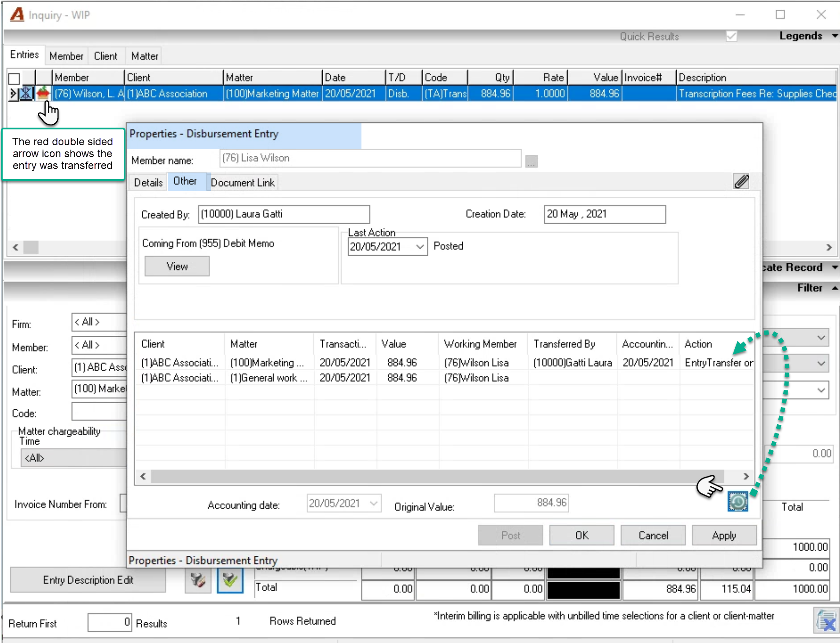
Task: Open the Document Link tab
Action: [x=243, y=182]
